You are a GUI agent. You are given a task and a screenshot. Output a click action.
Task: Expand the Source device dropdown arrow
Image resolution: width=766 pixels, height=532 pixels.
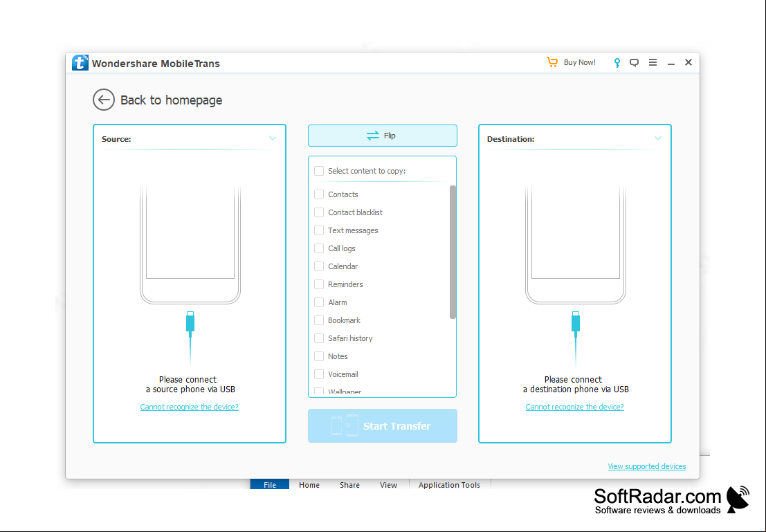tap(273, 139)
